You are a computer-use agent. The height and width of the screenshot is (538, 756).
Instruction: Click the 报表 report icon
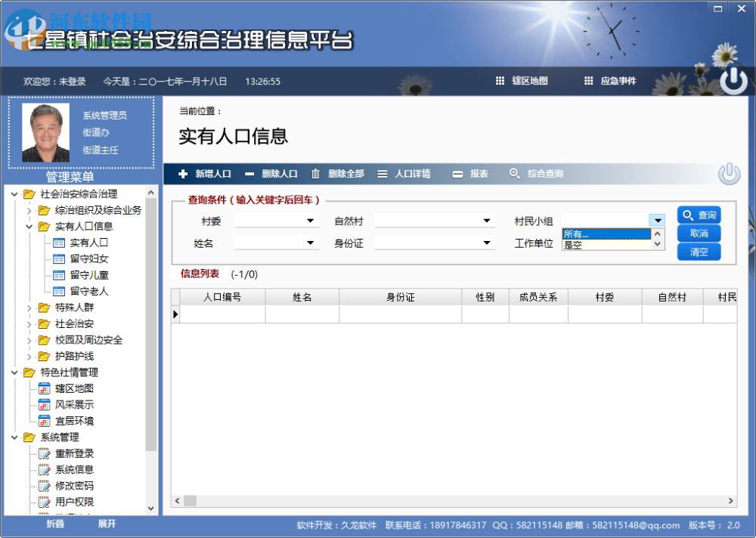click(x=460, y=173)
